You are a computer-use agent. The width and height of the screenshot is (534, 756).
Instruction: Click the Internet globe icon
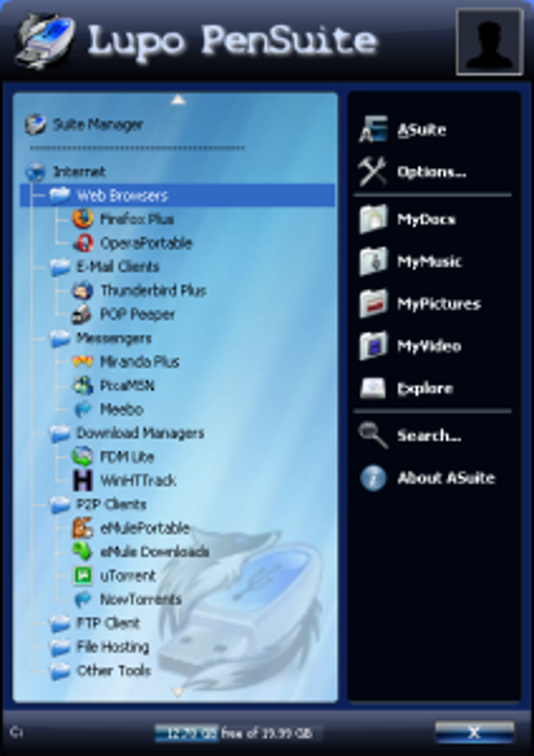point(35,171)
